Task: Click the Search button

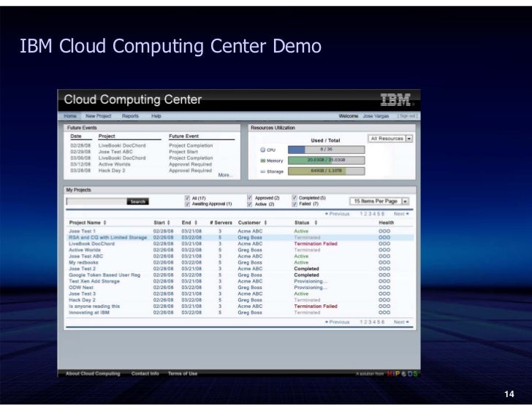Action: pyautogui.click(x=137, y=201)
